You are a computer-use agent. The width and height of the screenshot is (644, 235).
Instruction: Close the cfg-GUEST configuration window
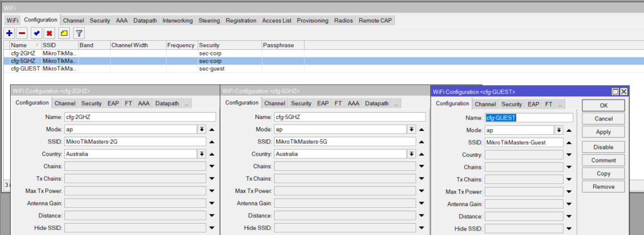point(623,92)
